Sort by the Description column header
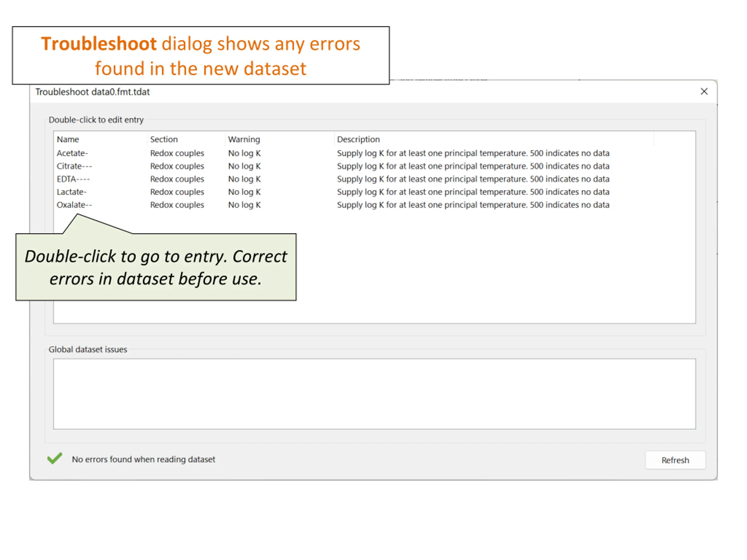747x560 pixels. coord(358,139)
